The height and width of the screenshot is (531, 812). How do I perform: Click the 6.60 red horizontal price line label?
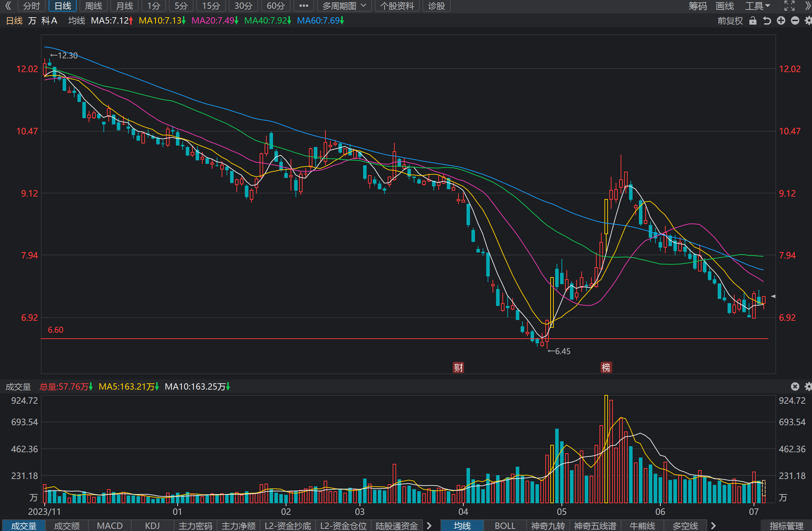point(56,330)
